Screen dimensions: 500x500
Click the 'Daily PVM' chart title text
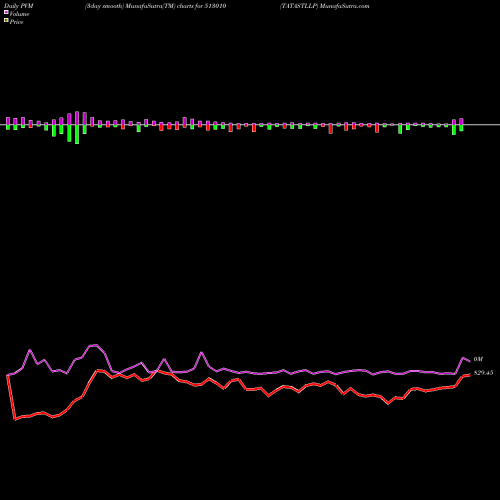pyautogui.click(x=19, y=6)
